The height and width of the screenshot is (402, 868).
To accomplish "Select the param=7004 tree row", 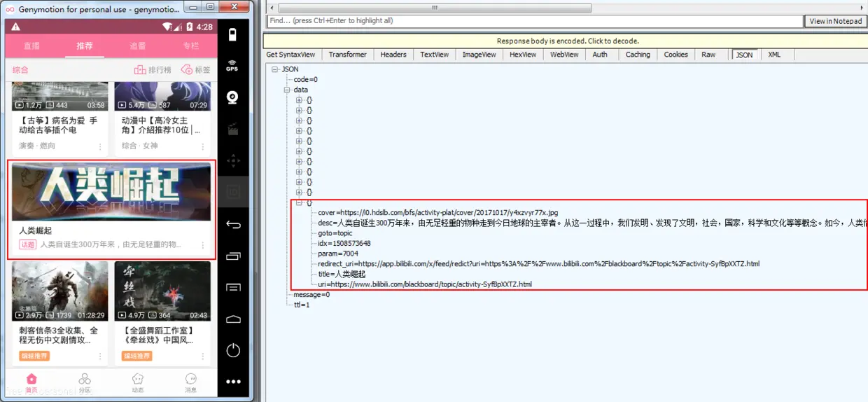I will click(337, 254).
